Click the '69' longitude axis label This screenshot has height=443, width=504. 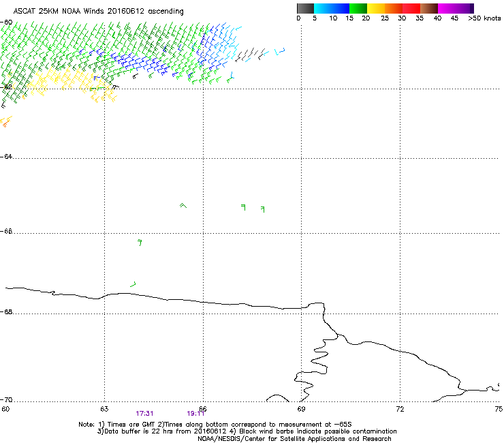[301, 409]
